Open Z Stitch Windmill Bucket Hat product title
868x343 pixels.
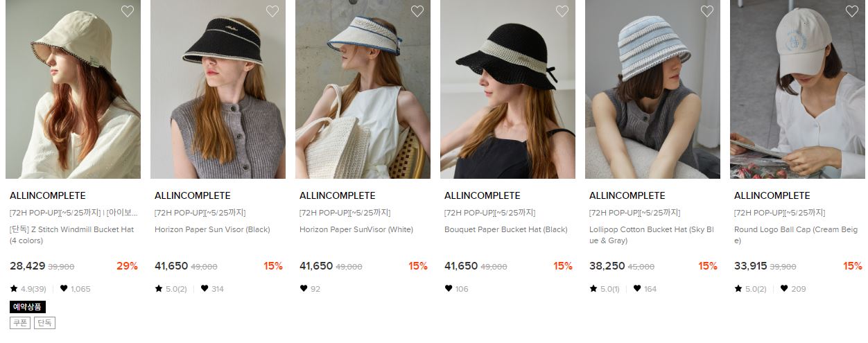coord(72,235)
